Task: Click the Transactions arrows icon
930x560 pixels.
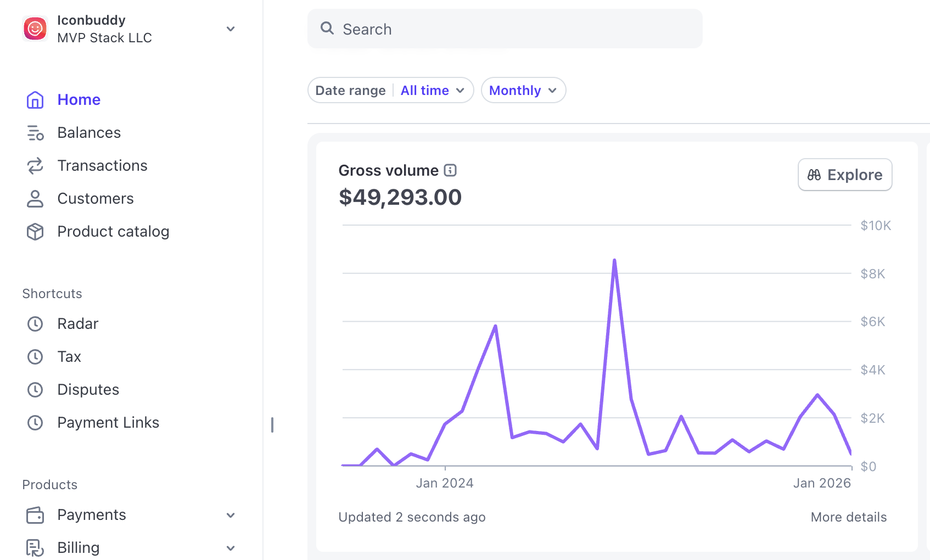Action: (35, 166)
